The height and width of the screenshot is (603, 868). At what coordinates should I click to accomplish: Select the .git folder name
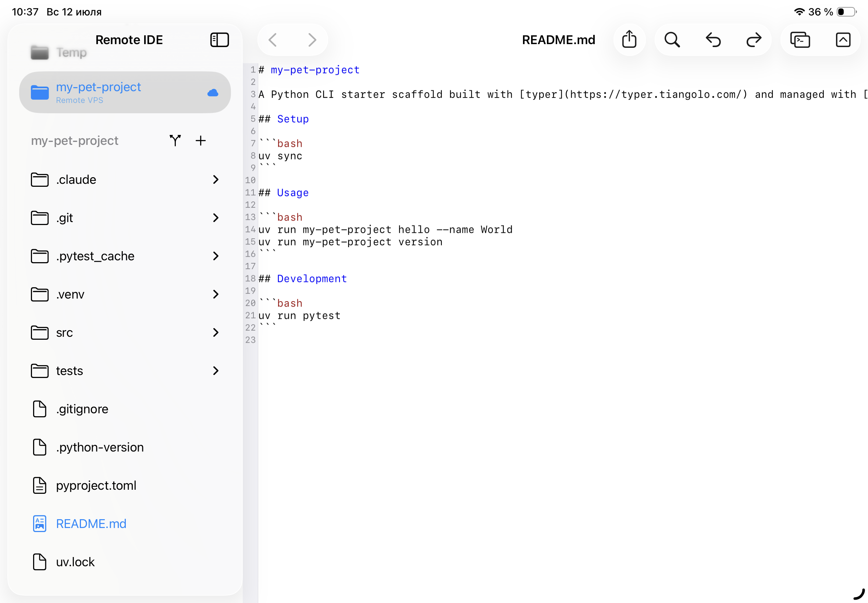(64, 218)
